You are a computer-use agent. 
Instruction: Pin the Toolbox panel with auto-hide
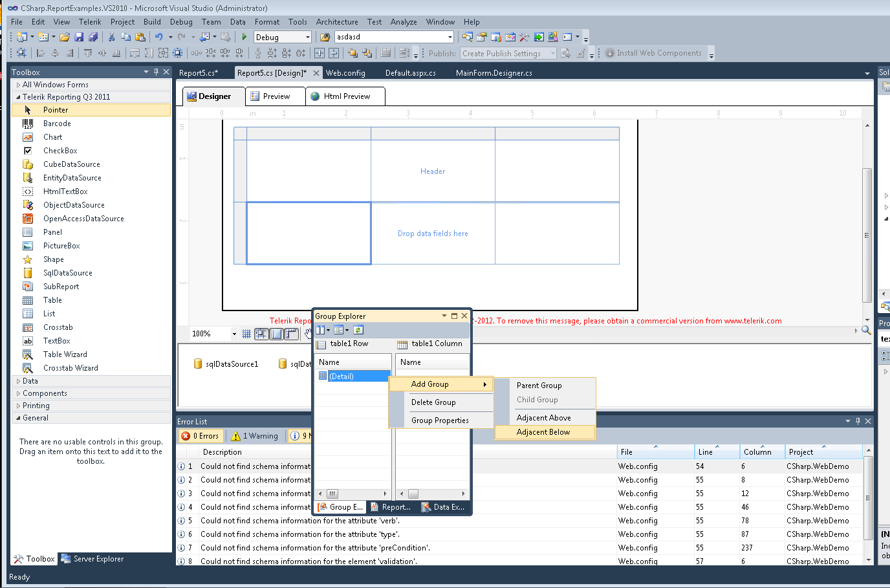[x=156, y=72]
